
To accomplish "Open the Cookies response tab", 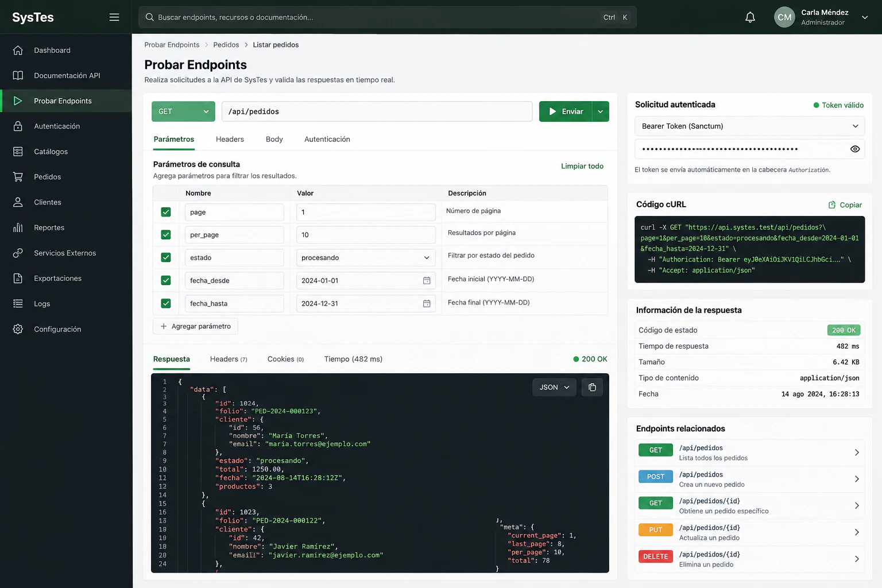I will coord(285,359).
